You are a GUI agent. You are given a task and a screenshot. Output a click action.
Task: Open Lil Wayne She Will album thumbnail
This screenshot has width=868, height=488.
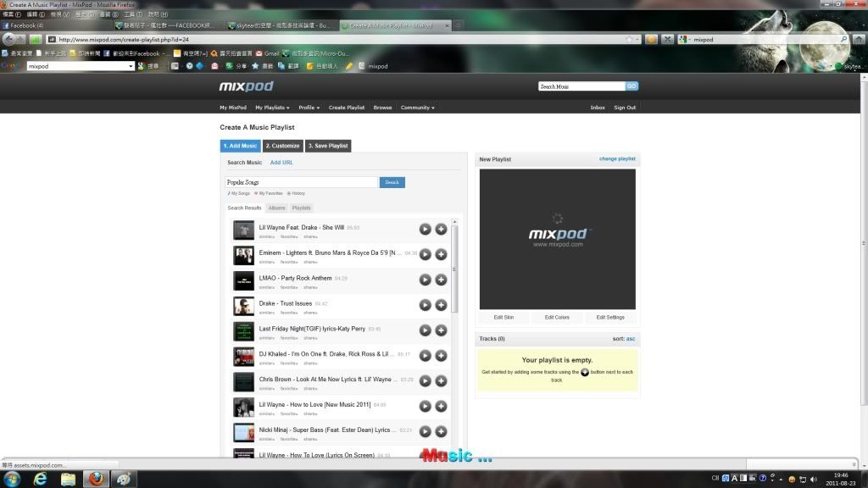[x=243, y=230]
